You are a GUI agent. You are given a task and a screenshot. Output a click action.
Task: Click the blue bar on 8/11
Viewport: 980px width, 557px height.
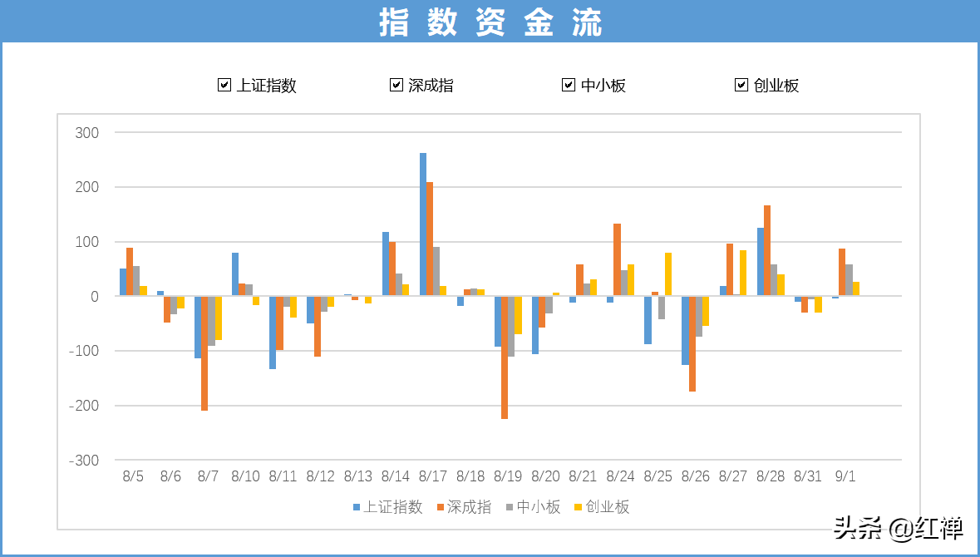(273, 333)
